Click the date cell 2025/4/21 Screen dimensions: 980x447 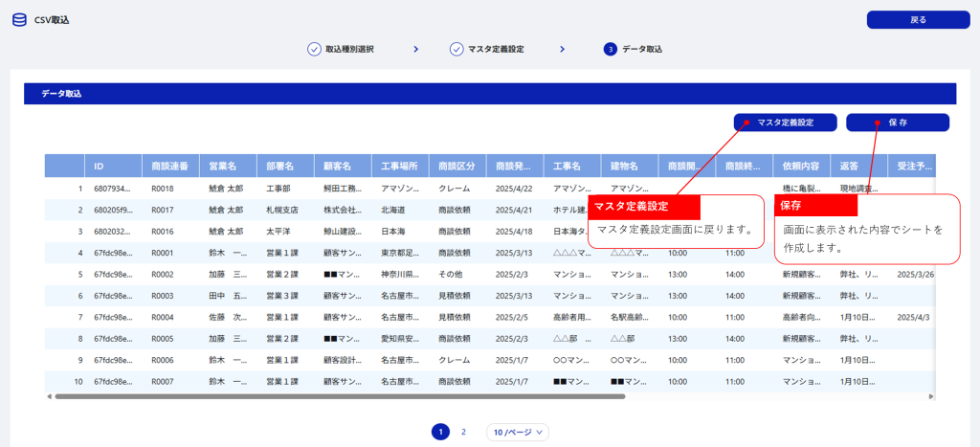tap(515, 210)
